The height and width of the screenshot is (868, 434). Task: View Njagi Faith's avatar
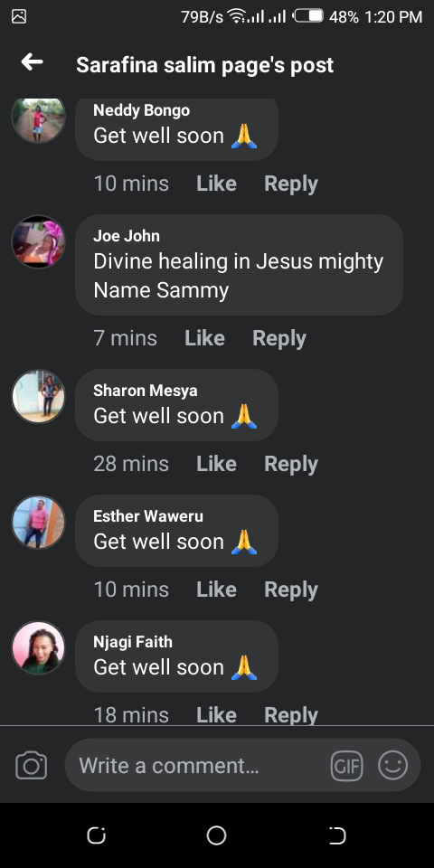[39, 647]
